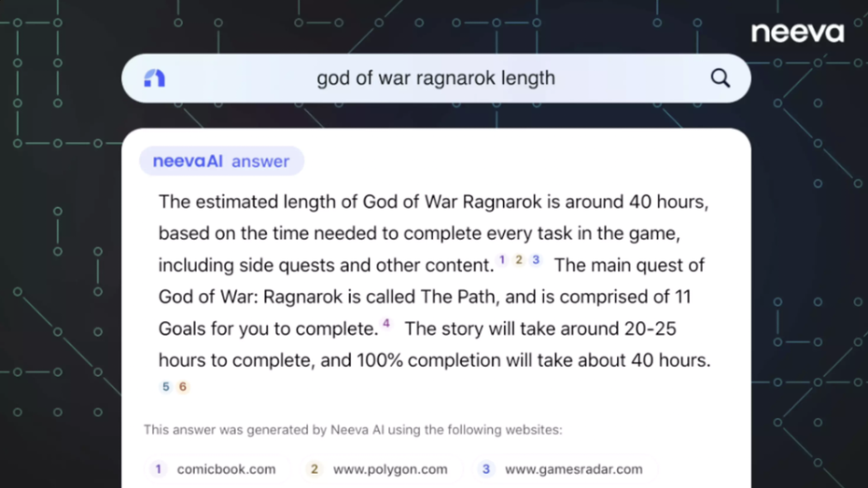
Task: Open citation 1 in the answer text
Action: pos(502,260)
